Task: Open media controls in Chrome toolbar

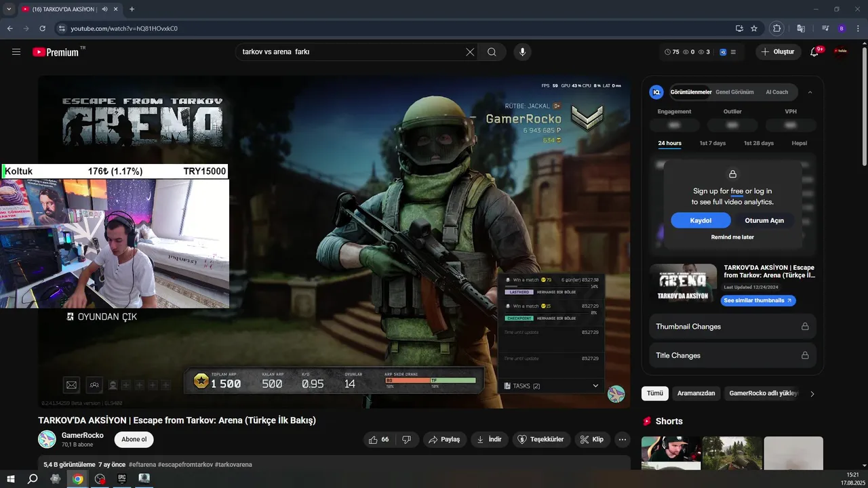Action: pos(825,28)
